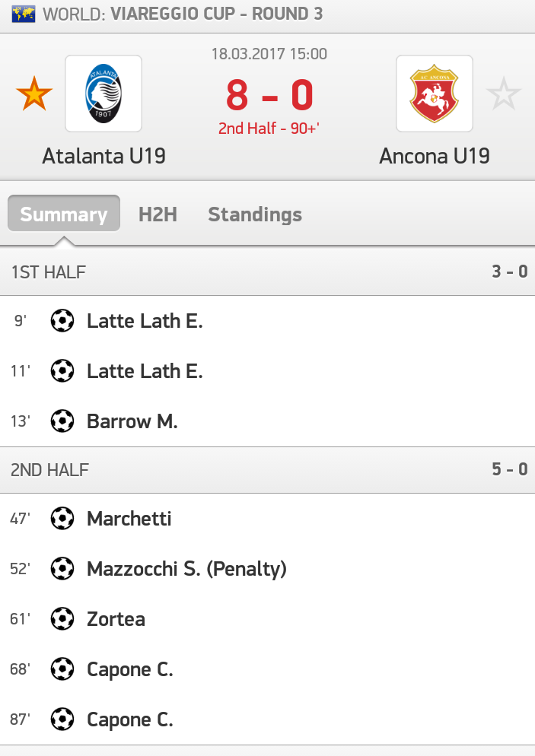Click the 2ND HALF section header
The image size is (535, 756).
point(50,470)
